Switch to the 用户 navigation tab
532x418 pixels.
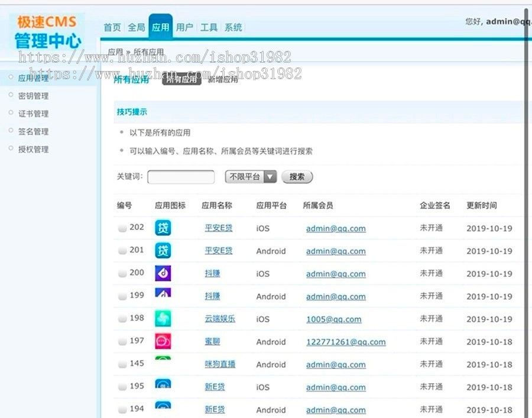(185, 27)
